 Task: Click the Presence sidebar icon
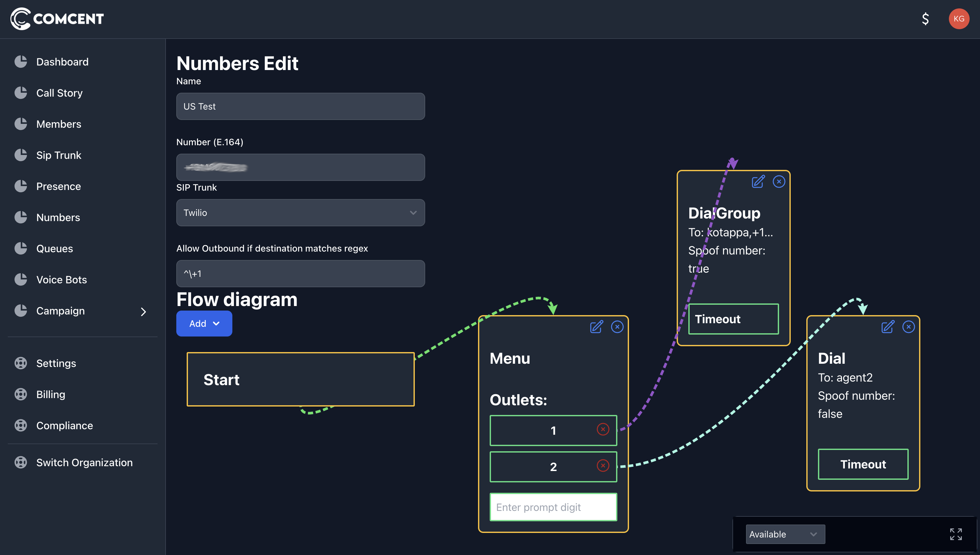tap(21, 186)
